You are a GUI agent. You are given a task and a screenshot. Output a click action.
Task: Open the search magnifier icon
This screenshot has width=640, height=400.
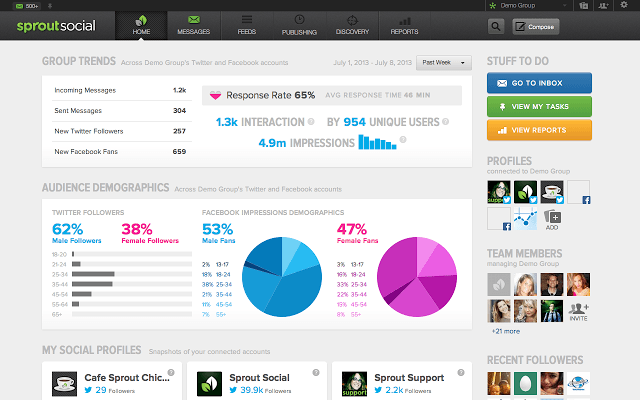pos(496,27)
